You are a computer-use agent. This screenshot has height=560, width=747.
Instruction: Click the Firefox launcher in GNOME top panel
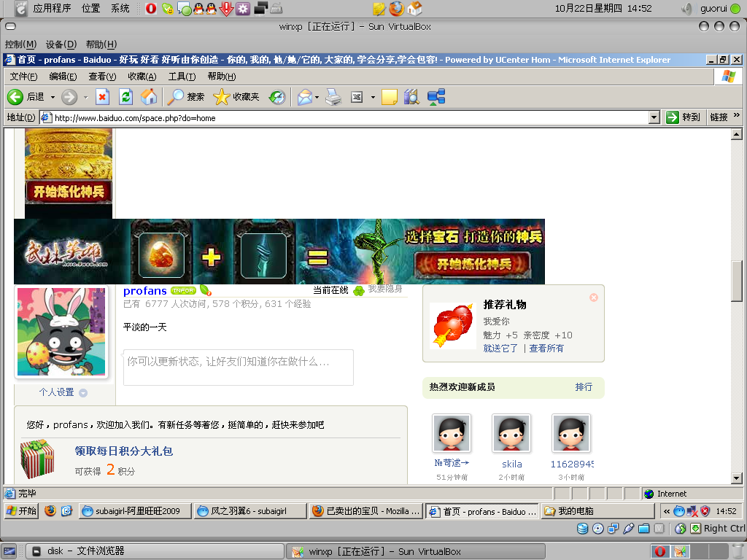[396, 8]
